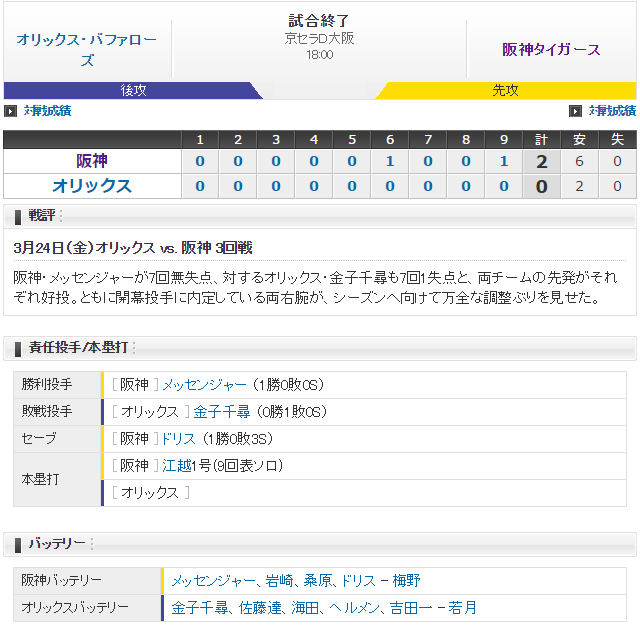Click オリックス's hits value 2
640x627 pixels.
tap(579, 186)
